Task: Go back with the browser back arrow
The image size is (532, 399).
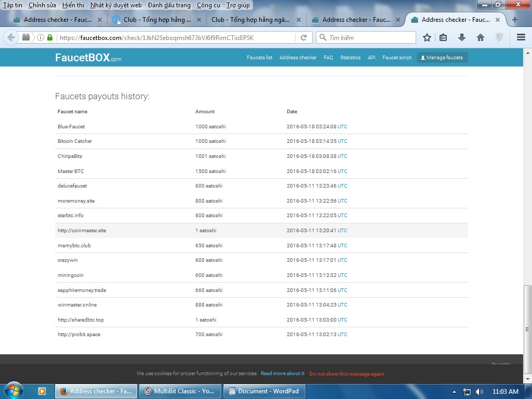Action: (x=11, y=37)
